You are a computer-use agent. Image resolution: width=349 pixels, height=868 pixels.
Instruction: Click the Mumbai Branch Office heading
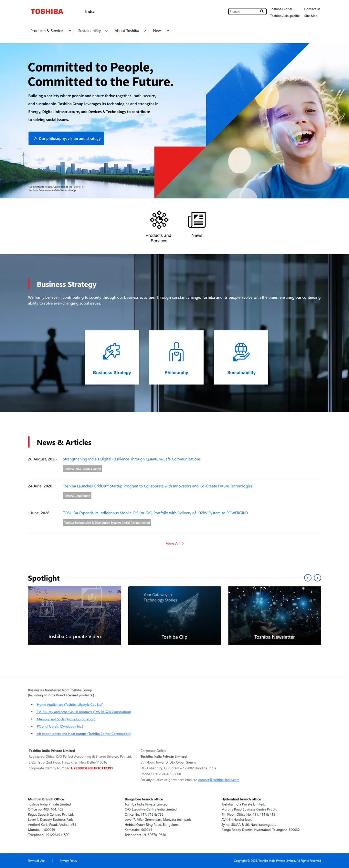pyautogui.click(x=46, y=799)
